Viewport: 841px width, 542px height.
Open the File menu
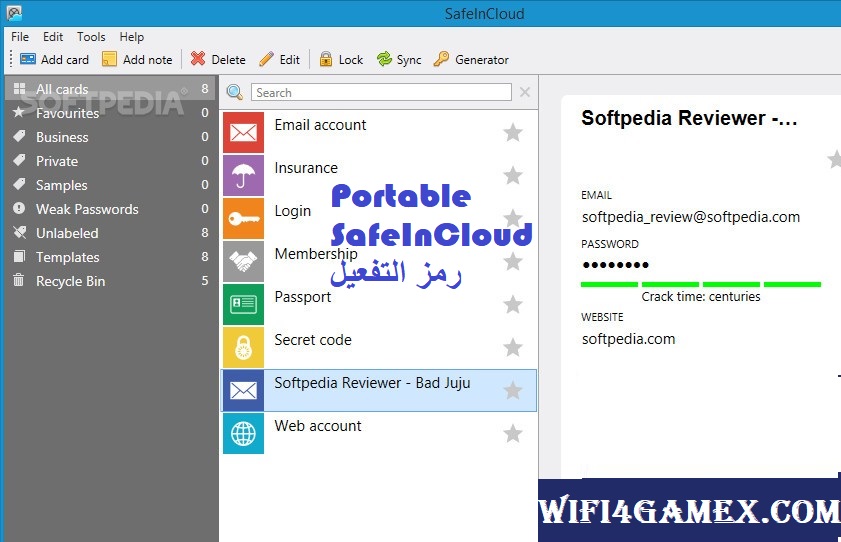coord(20,37)
